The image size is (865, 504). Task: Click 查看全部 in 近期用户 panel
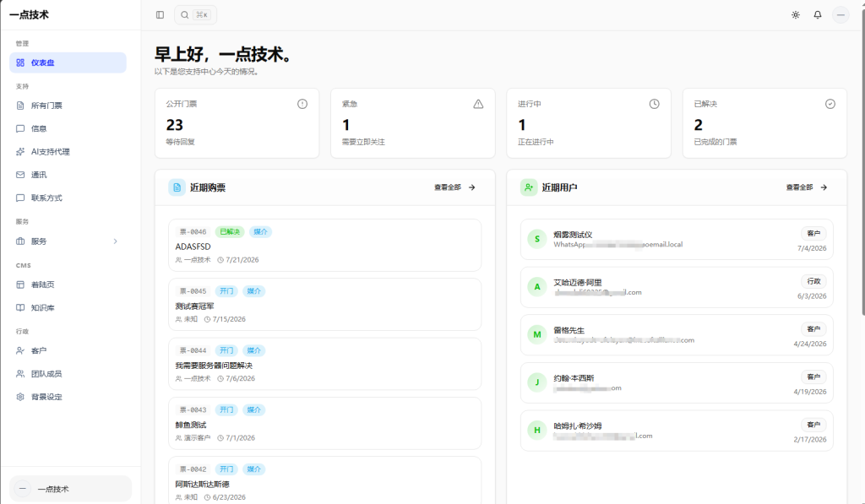[807, 187]
